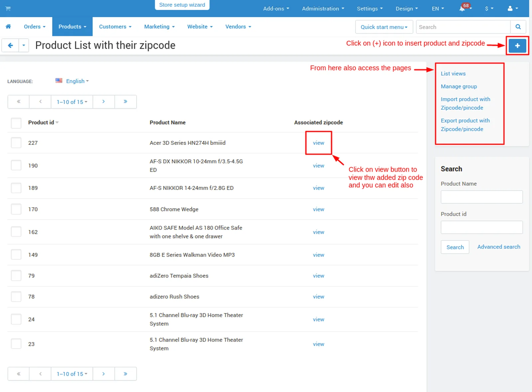Jump to first page in bottom pagination

coord(19,374)
